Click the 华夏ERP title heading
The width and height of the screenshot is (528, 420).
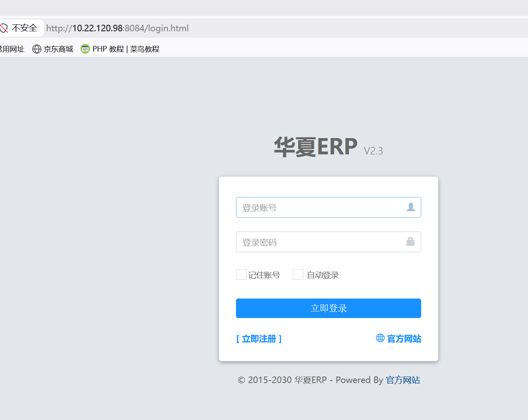316,147
